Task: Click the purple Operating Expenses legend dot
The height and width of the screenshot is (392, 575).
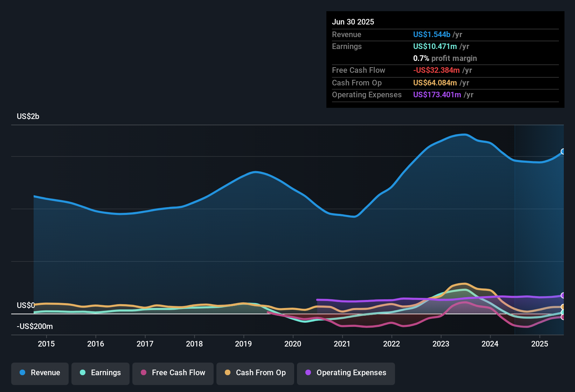Action: [x=308, y=372]
